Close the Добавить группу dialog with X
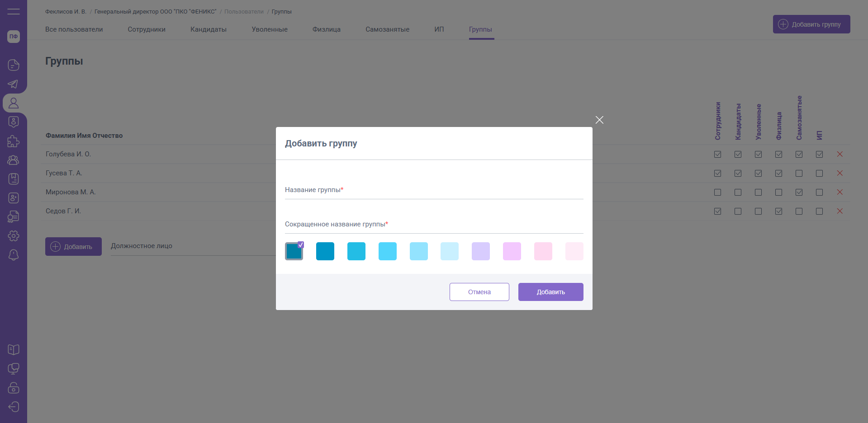This screenshot has width=868, height=423. click(x=599, y=120)
